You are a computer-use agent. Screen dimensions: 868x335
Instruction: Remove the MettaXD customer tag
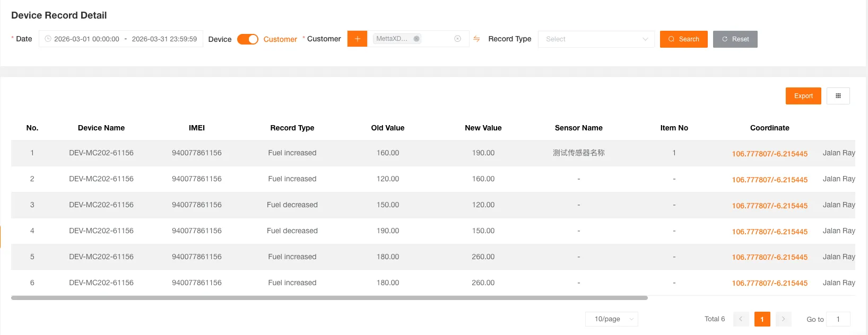click(x=416, y=39)
